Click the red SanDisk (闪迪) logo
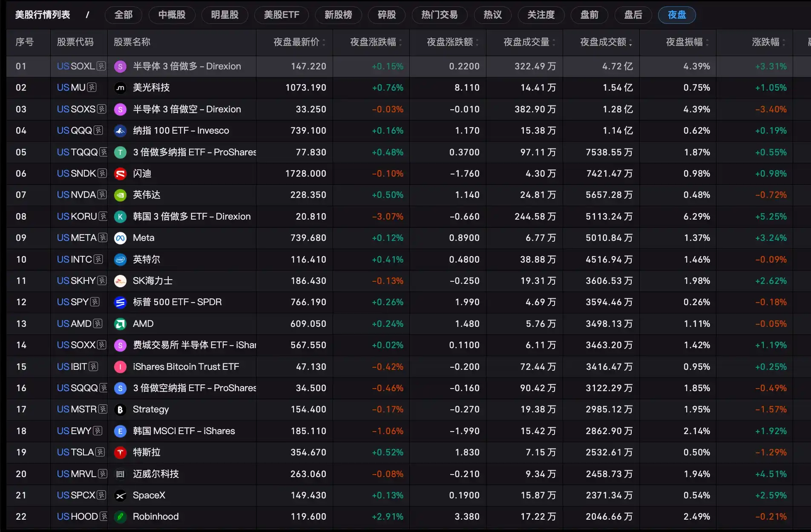811x532 pixels. [121, 174]
